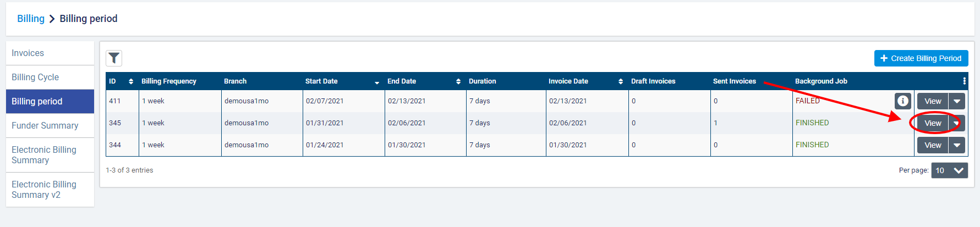Open the table filter funnel icon
The image size is (980, 227).
point(114,58)
